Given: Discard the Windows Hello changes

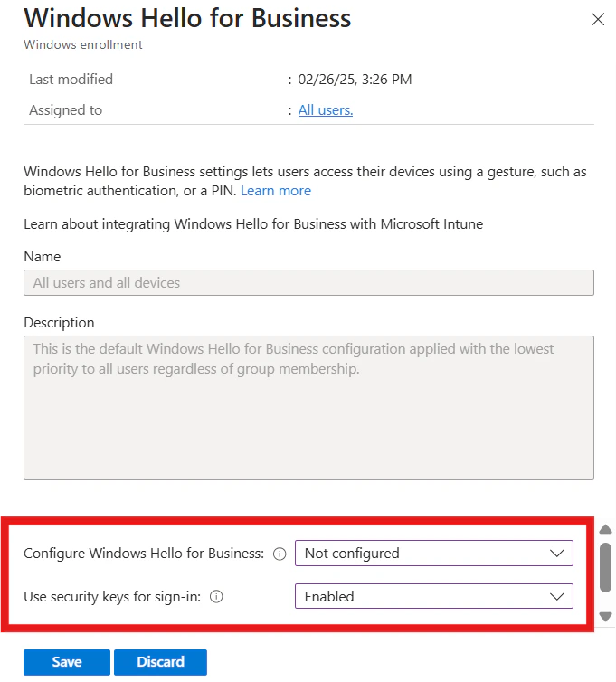Looking at the screenshot, I should point(160,662).
